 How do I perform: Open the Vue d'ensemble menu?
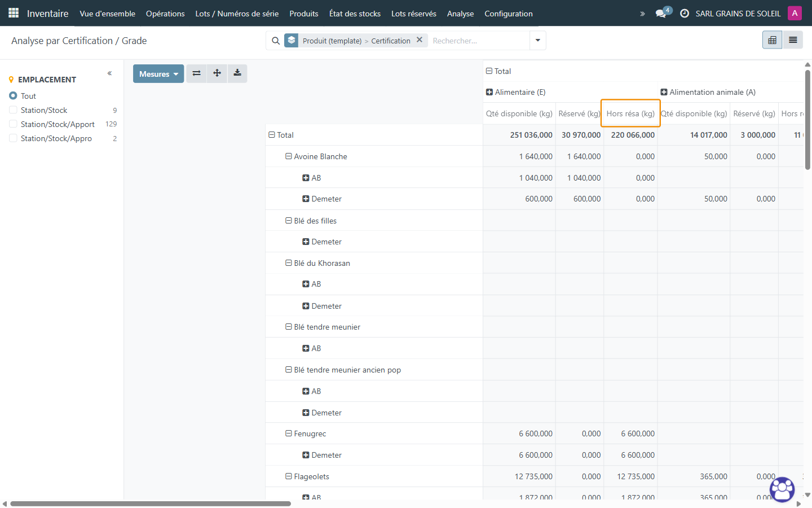click(108, 14)
